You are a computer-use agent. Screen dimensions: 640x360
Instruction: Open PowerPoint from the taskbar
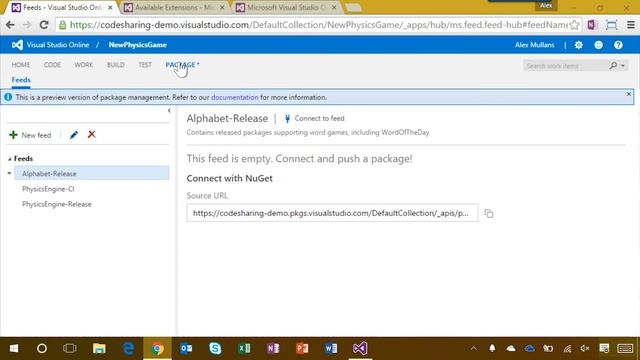tap(302, 348)
